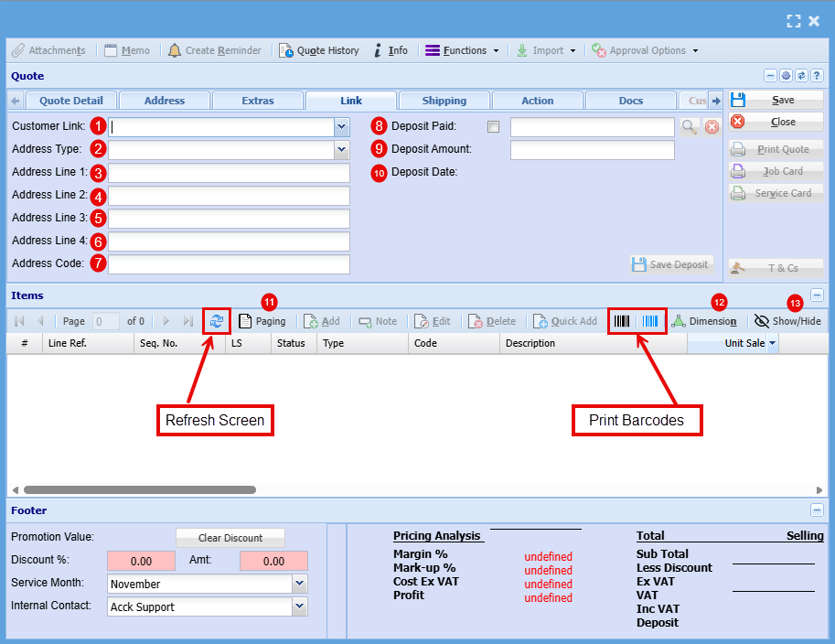This screenshot has height=644, width=835.
Task: Click Add in the Items toolbar
Action: click(322, 321)
